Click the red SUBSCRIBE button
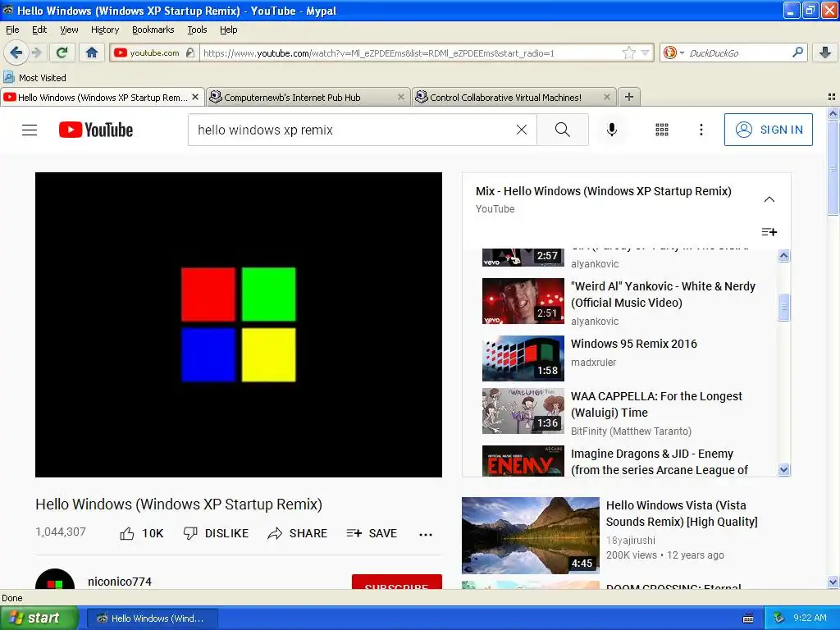The image size is (840, 630). click(396, 582)
